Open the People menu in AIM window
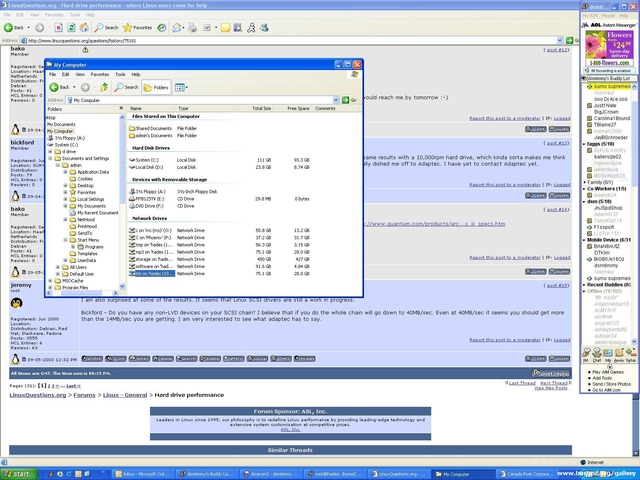 [x=608, y=16]
